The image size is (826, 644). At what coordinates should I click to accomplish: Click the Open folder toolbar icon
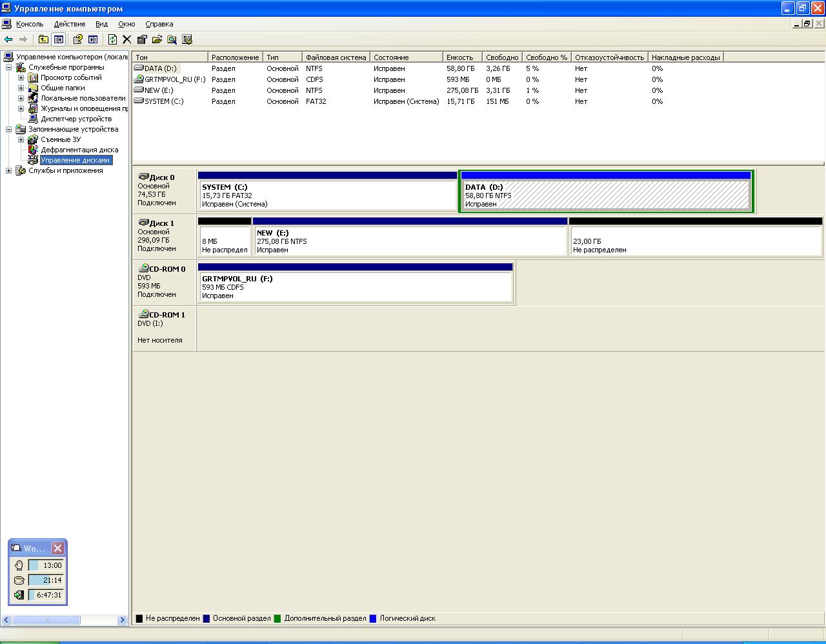pos(157,39)
